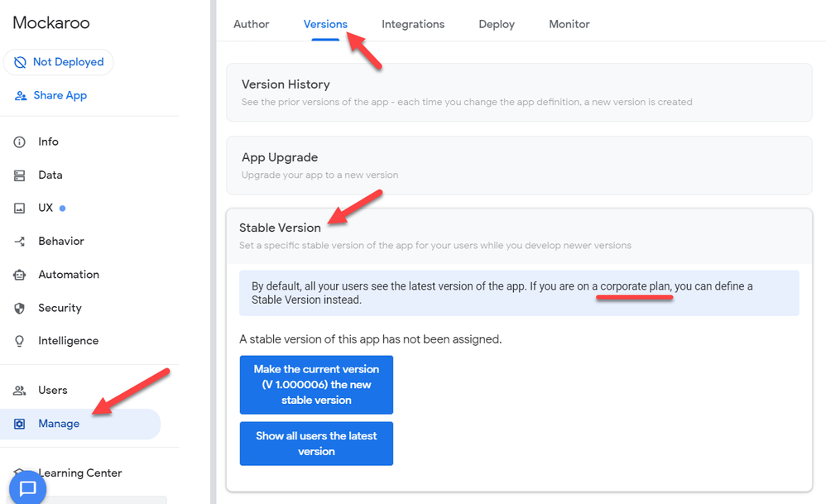
Task: Click the Automation robot icon
Action: [20, 275]
